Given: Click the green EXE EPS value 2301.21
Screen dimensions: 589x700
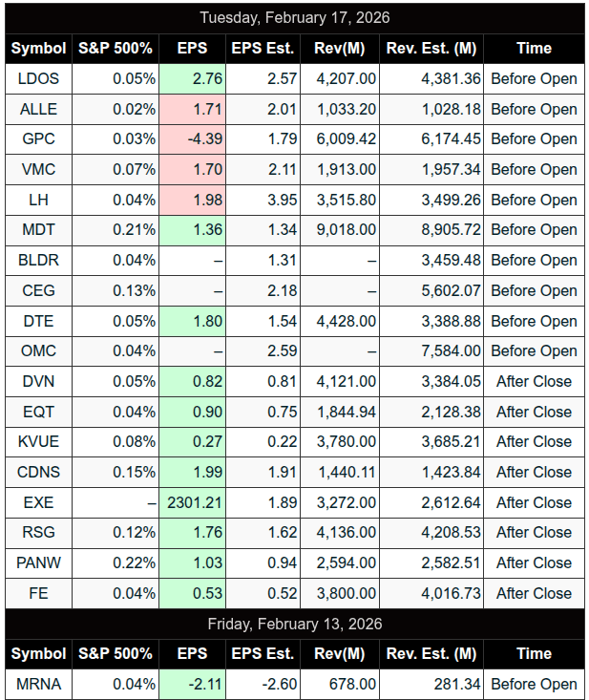Looking at the screenshot, I should pyautogui.click(x=194, y=502).
